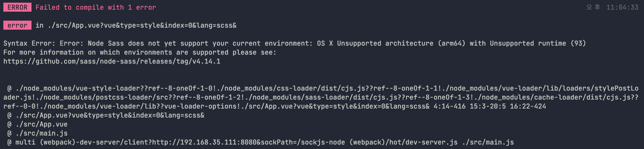Click the lowercase pink error label
This screenshot has height=149, width=644.
[x=17, y=25]
